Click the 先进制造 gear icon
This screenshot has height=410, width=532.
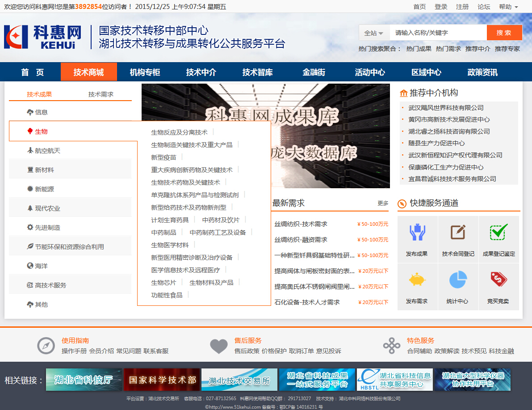click(x=30, y=227)
